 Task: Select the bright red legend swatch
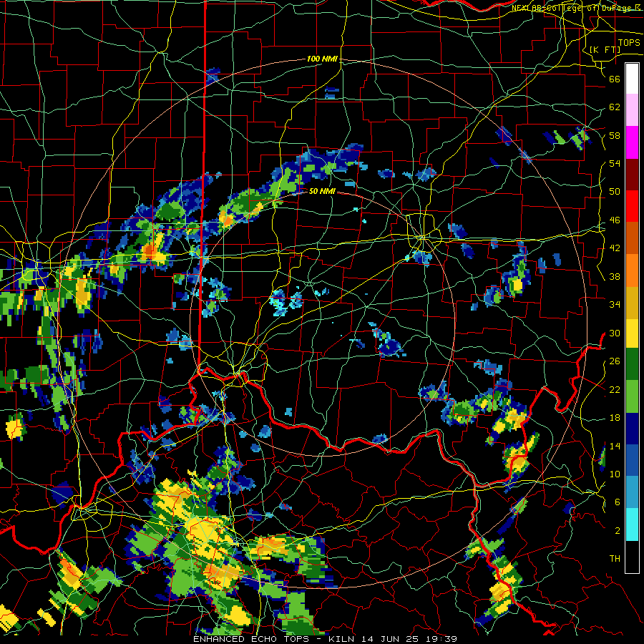(x=632, y=206)
